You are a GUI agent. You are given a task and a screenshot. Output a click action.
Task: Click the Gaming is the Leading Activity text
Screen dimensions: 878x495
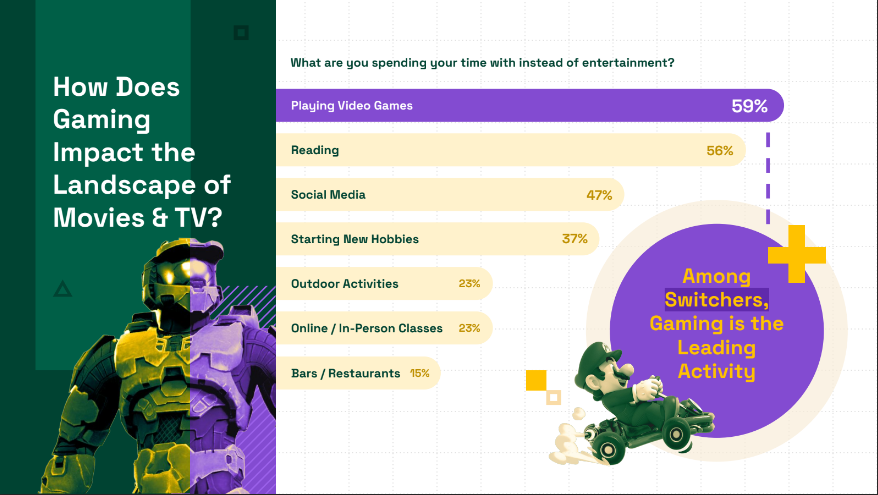coord(716,347)
